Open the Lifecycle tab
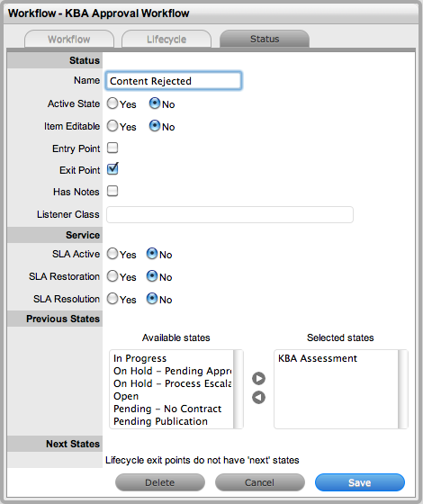The width and height of the screenshot is (423, 504). (166, 39)
